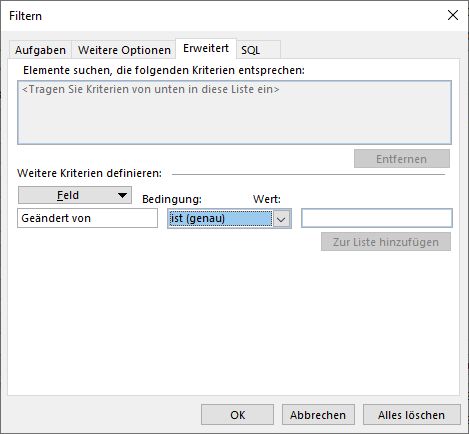Click the black triangle on Feld button
Image resolution: width=469 pixels, height=434 pixels.
pyautogui.click(x=122, y=195)
